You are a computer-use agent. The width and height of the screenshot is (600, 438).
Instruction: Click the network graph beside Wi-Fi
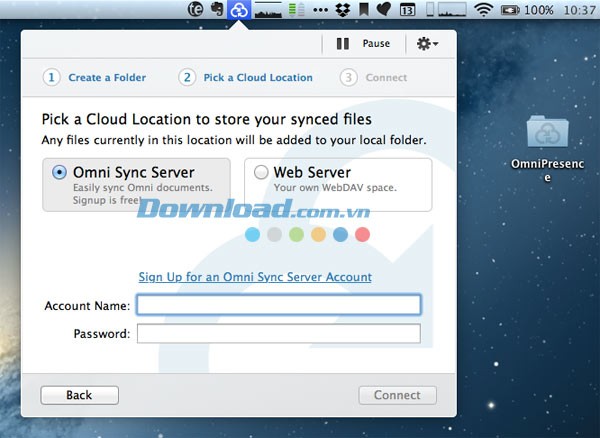coord(452,10)
